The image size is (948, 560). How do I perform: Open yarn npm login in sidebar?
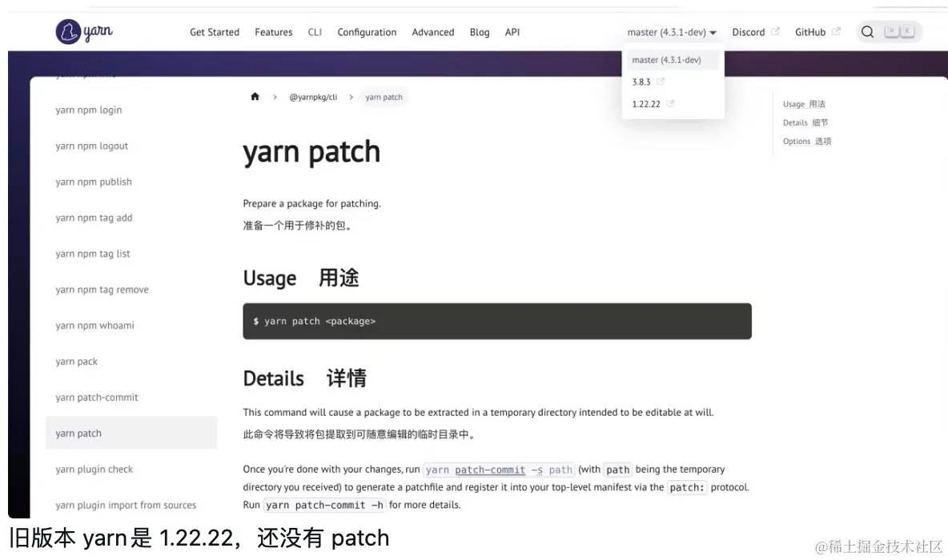[89, 110]
